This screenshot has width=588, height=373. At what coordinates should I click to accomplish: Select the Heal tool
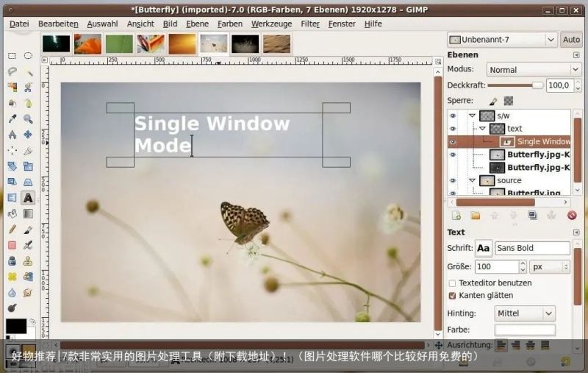(12, 277)
